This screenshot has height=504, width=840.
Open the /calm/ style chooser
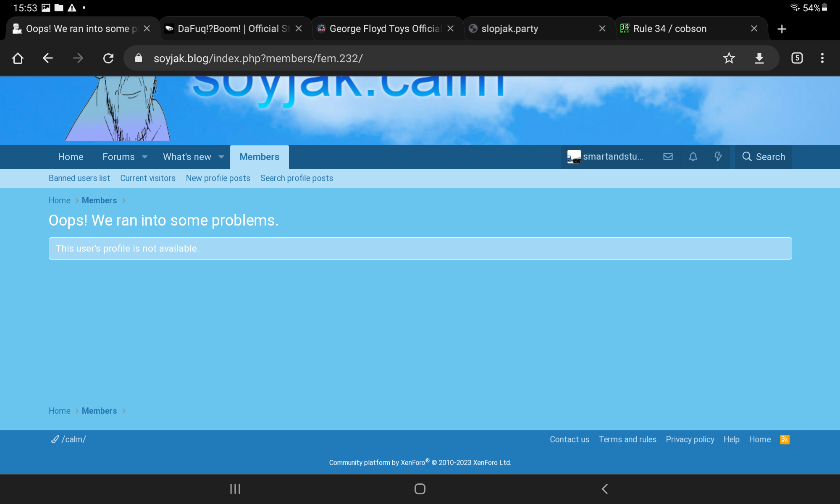(68, 439)
